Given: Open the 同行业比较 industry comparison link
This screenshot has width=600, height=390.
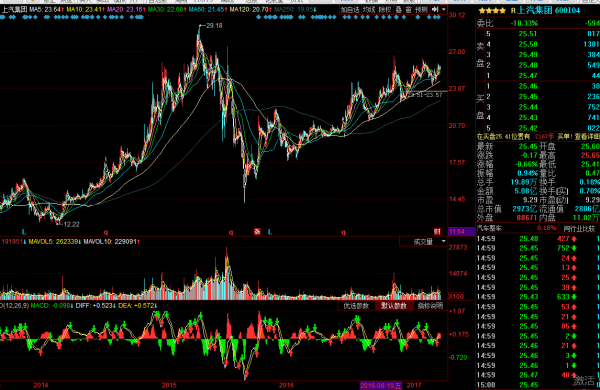Looking at the screenshot, I should [579, 228].
